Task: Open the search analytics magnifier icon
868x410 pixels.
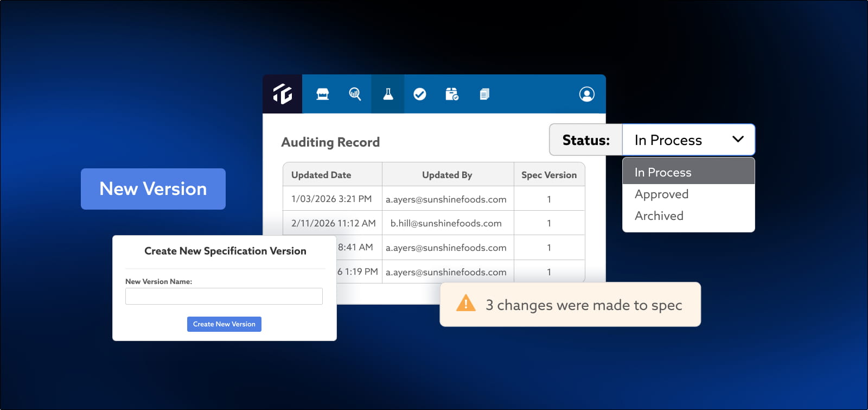Action: pyautogui.click(x=355, y=94)
